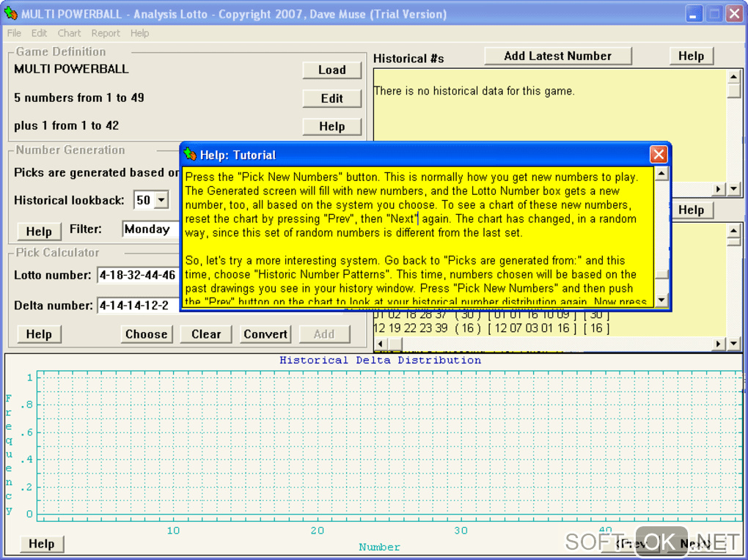748x560 pixels.
Task: Minimize the Analysis Lotto window
Action: coord(694,14)
